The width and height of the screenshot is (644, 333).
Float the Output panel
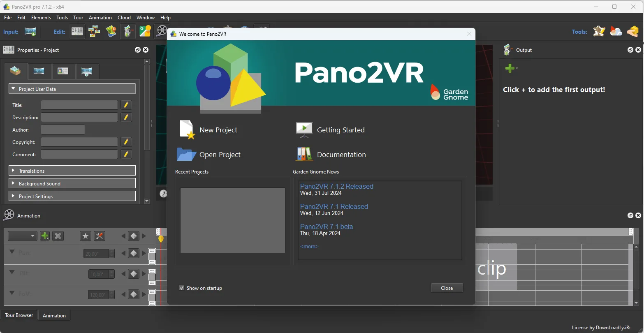(630, 50)
